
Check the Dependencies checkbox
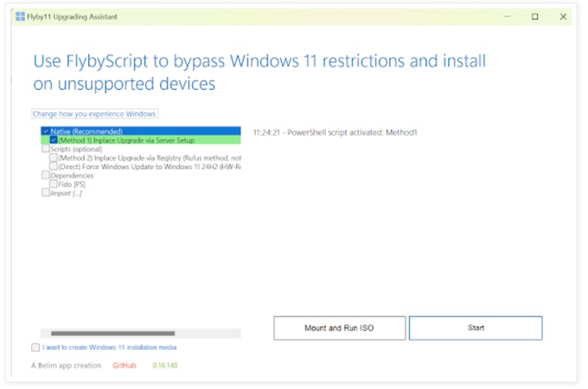pyautogui.click(x=45, y=175)
